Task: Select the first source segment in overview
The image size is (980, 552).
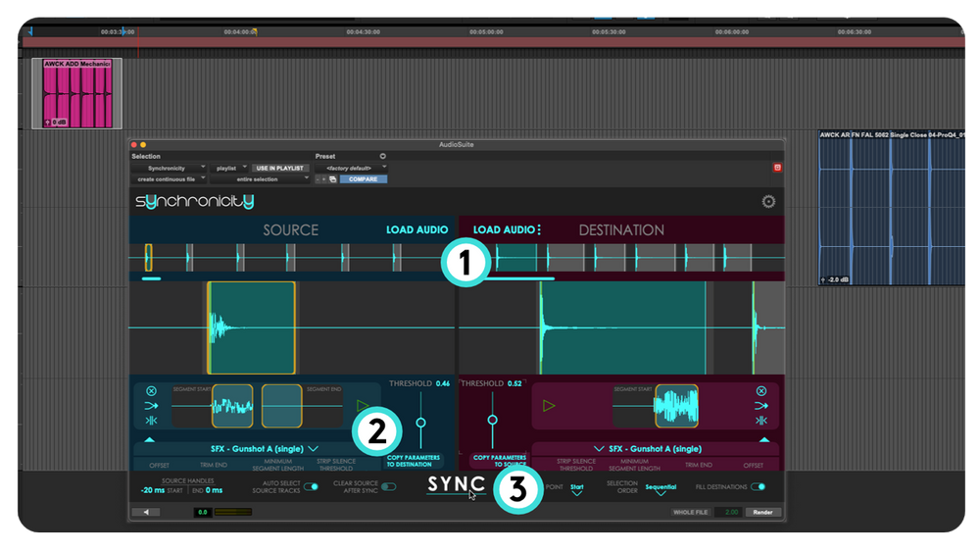Action: point(148,258)
